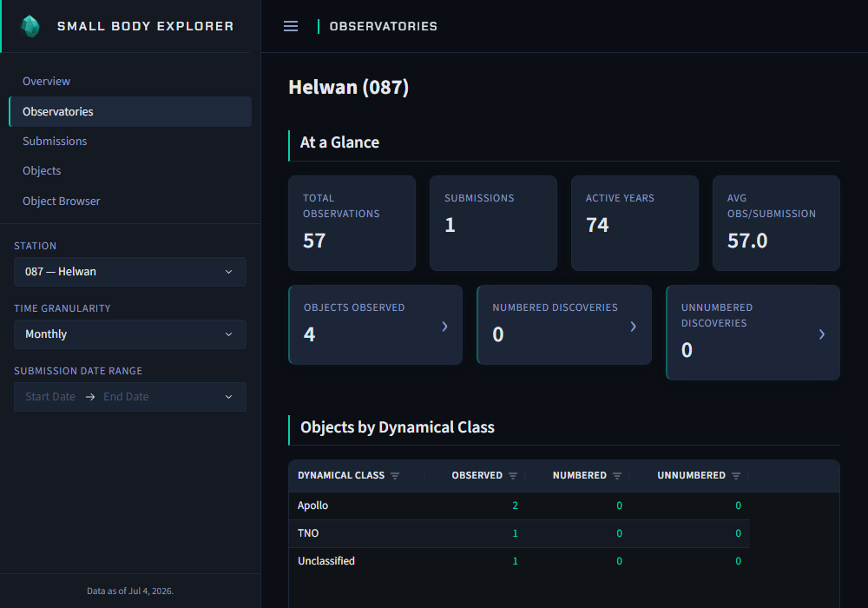Image resolution: width=868 pixels, height=608 pixels.
Task: Click the chevron on Unnumbered Discoveries card
Action: point(822,334)
